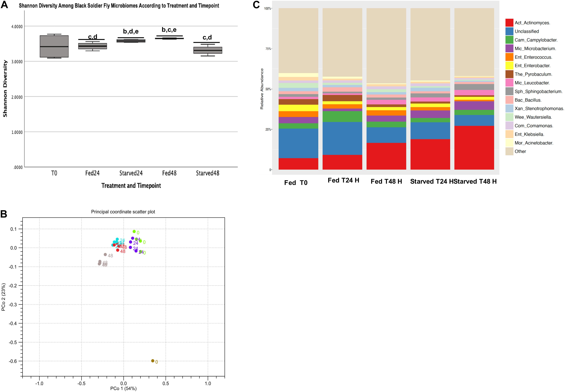This screenshot has width=565, height=392.
Task: Click the yellow Ent_Enterobacter legend swatch
Action: click(x=509, y=66)
